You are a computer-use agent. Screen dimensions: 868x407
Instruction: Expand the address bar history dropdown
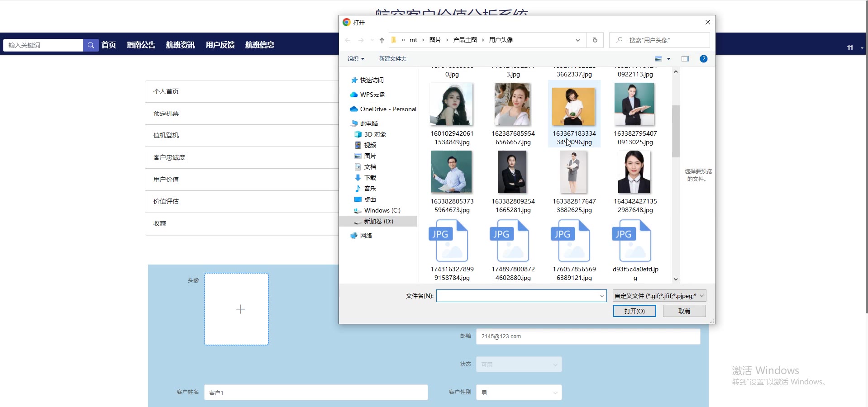pos(578,40)
